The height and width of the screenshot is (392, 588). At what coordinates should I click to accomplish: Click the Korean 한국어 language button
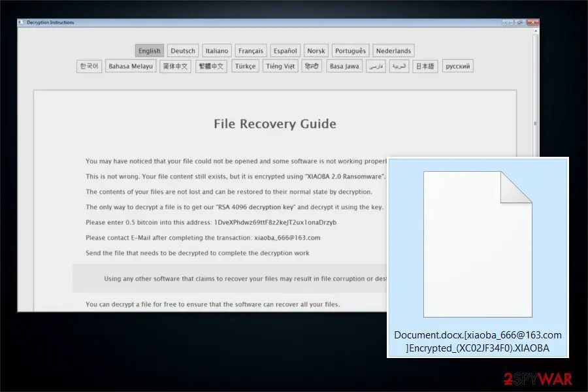pos(90,67)
